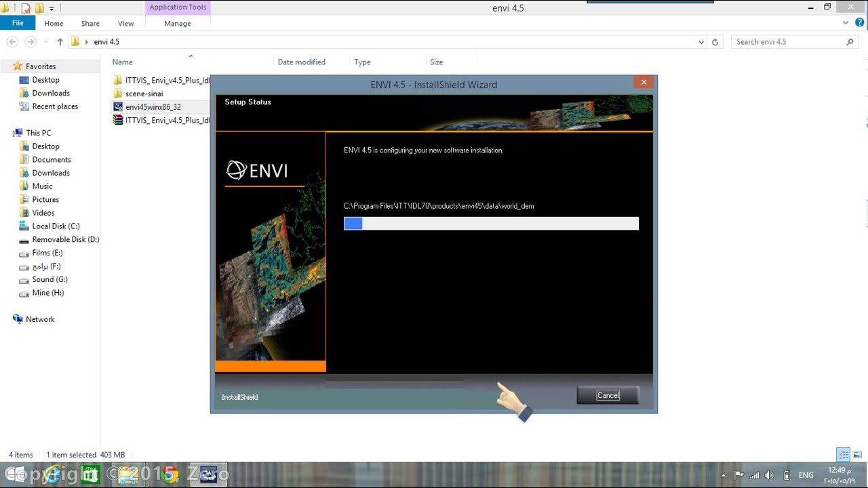Click the envi 4.5 breadcrumb in address bar

coord(106,42)
